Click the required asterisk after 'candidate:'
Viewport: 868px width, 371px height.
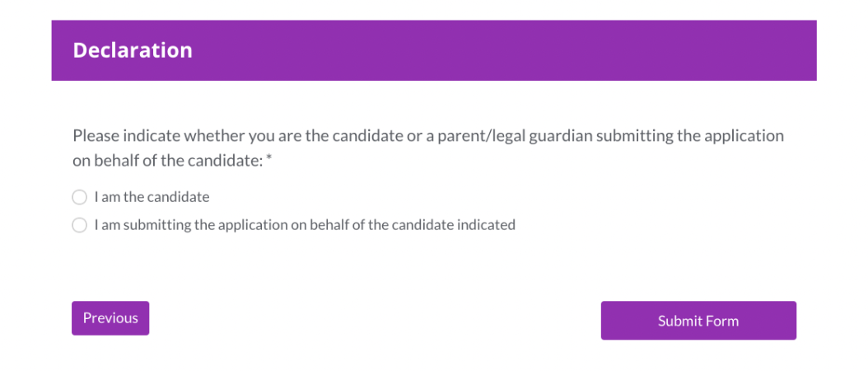tap(269, 160)
